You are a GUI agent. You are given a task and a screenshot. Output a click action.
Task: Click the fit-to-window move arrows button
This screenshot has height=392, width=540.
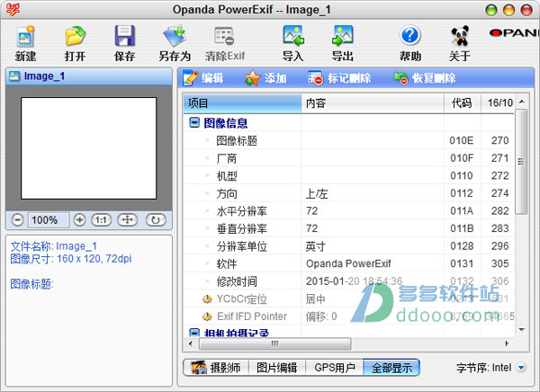point(128,219)
